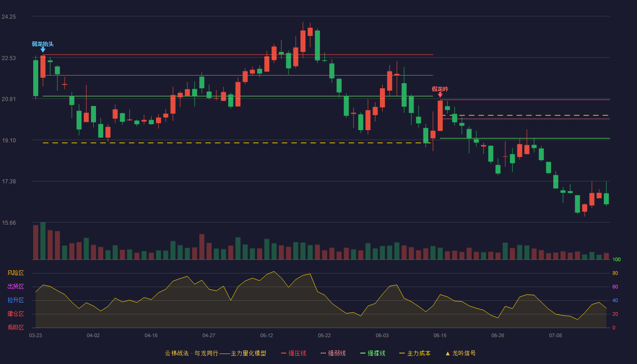Toggle the 强弱线 legend item
637x364 pixels.
coord(333,353)
